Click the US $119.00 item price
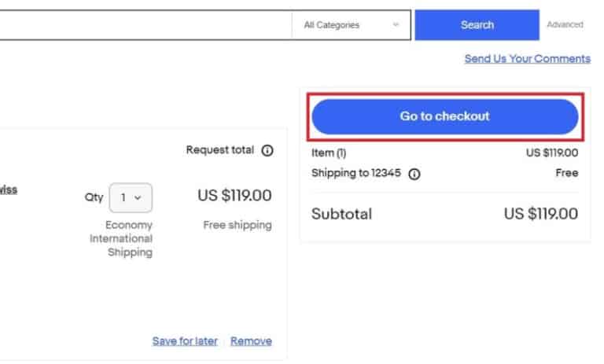604x364 pixels. [x=234, y=195]
